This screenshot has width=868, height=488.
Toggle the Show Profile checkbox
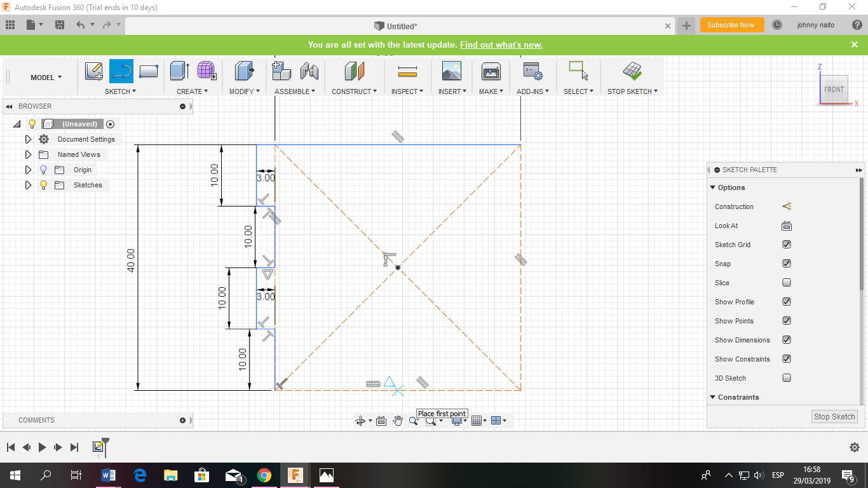click(x=787, y=302)
